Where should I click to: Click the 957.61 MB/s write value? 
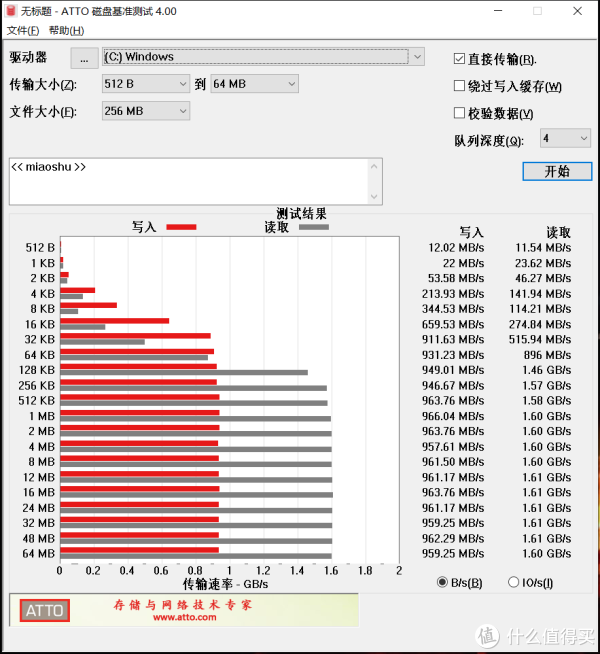coord(453,447)
